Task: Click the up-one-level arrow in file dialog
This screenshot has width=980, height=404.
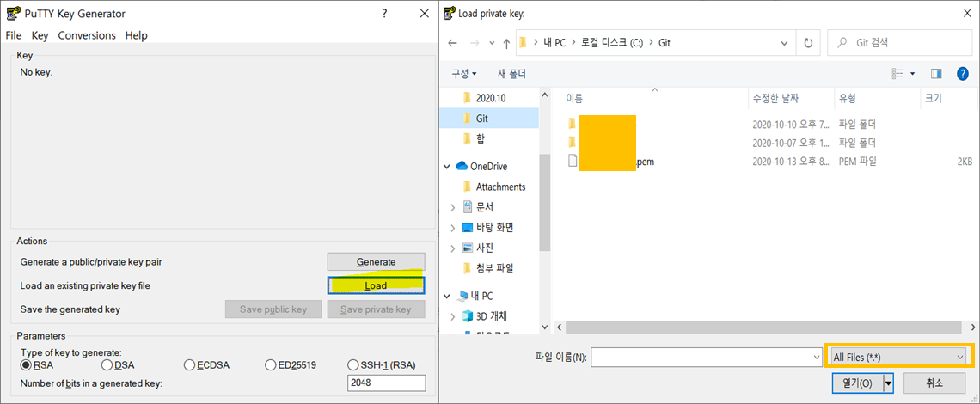Action: [507, 43]
